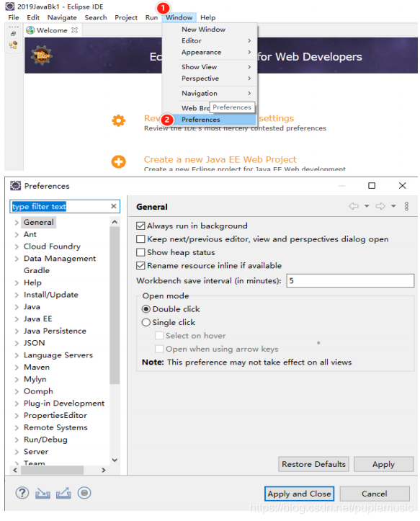The width and height of the screenshot is (420, 521).
Task: Close the Welcome tab with its X
Action: click(x=75, y=30)
